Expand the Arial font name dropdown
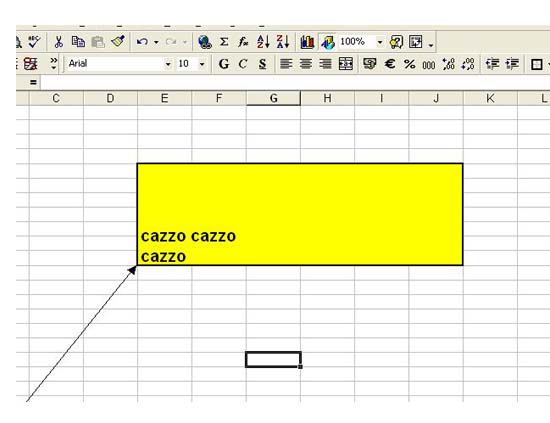 [x=168, y=64]
